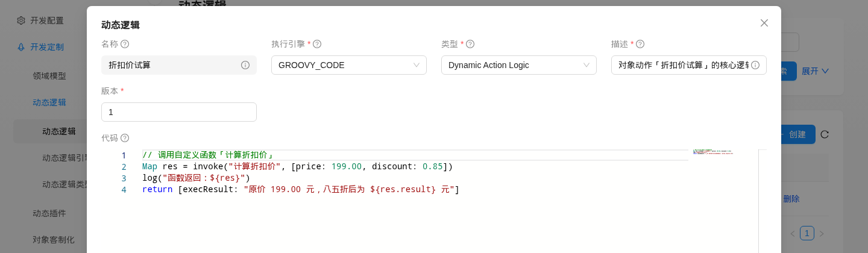Screen dimensions: 868x253
Task: Select 动态逻辑引擎 item in sidebar
Action: coord(65,158)
